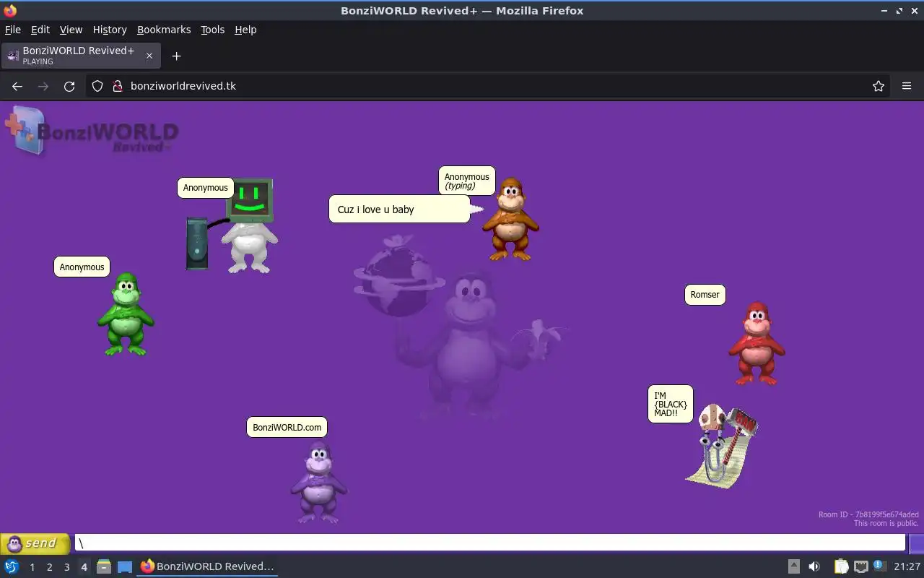Click the purple button right of chat input

[915, 543]
